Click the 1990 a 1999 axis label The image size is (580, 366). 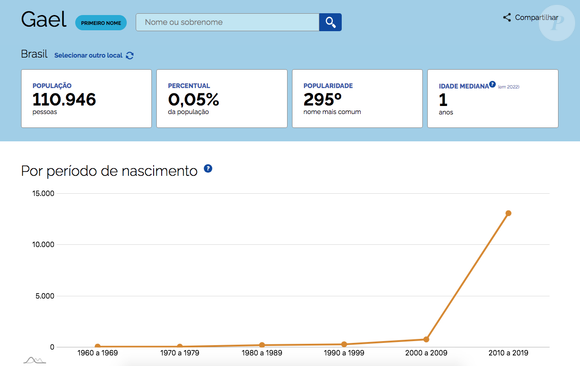click(344, 353)
